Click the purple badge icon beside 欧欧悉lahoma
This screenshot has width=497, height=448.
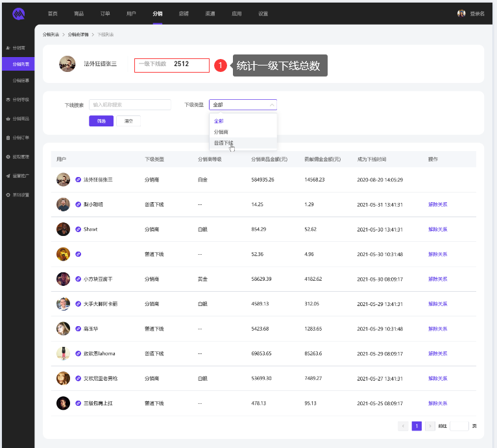[x=78, y=353]
